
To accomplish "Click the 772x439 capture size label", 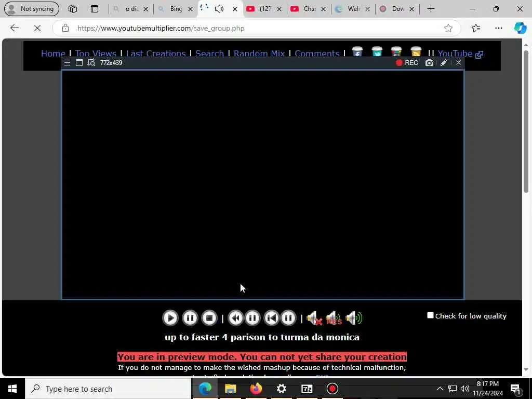I will pos(111,63).
